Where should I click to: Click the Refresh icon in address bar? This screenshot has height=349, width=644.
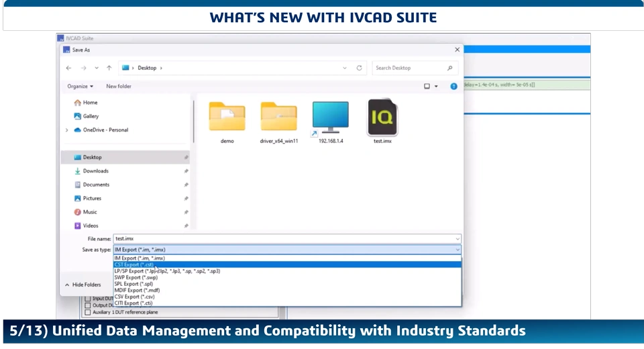(x=359, y=68)
